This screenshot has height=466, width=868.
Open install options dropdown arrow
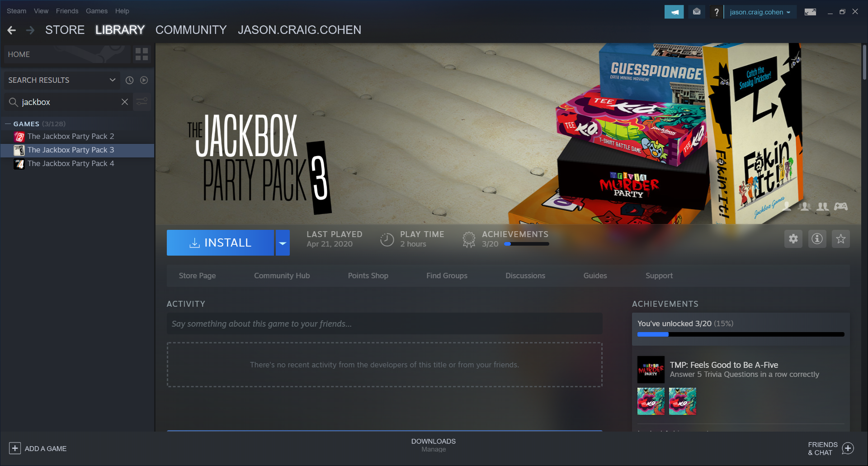tap(283, 243)
